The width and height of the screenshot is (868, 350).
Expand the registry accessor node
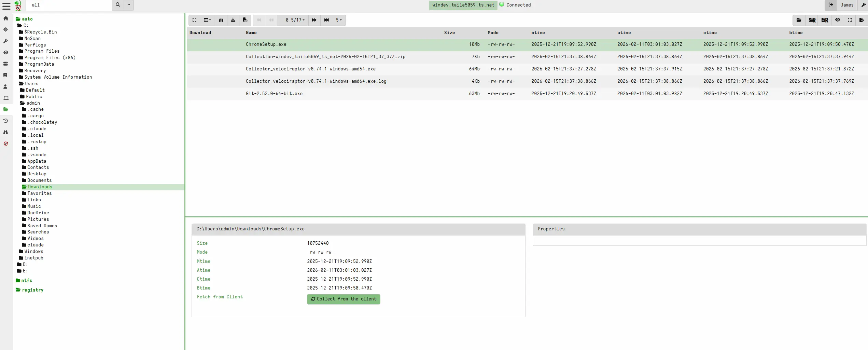(29, 290)
